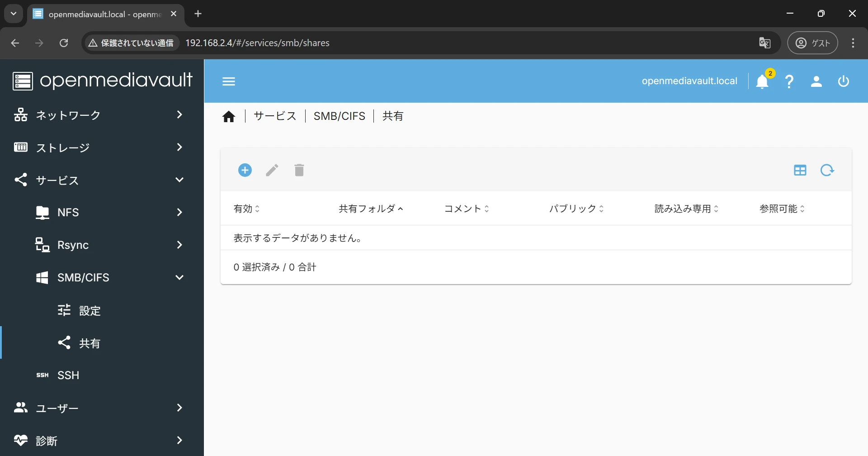This screenshot has height=456, width=868.
Task: Click the Windows logo icon beside SMB/CIFS
Action: click(x=42, y=278)
